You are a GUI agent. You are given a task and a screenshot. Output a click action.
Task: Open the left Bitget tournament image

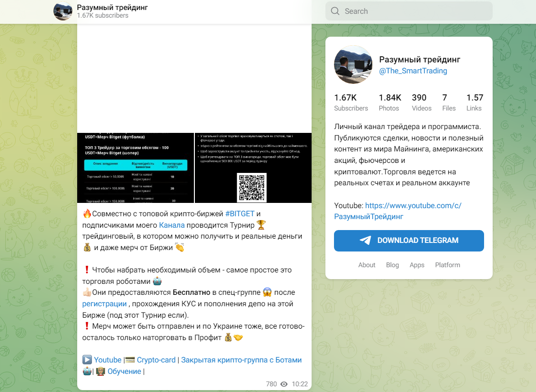136,168
